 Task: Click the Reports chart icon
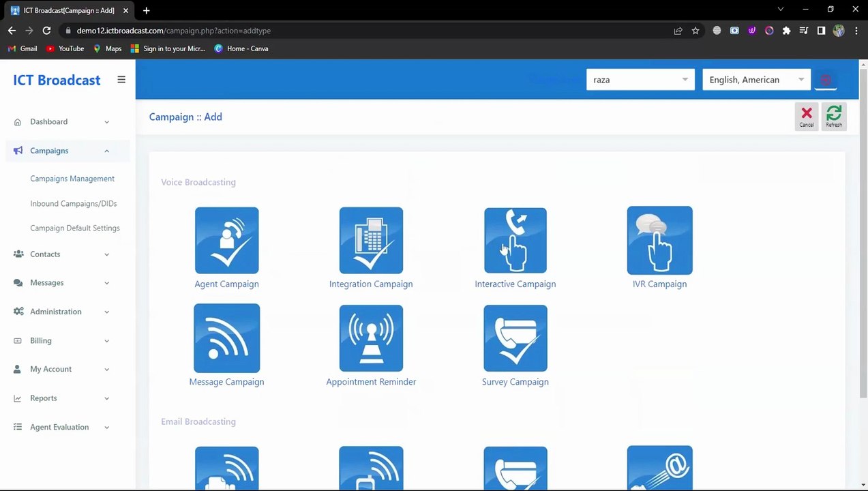click(x=18, y=398)
